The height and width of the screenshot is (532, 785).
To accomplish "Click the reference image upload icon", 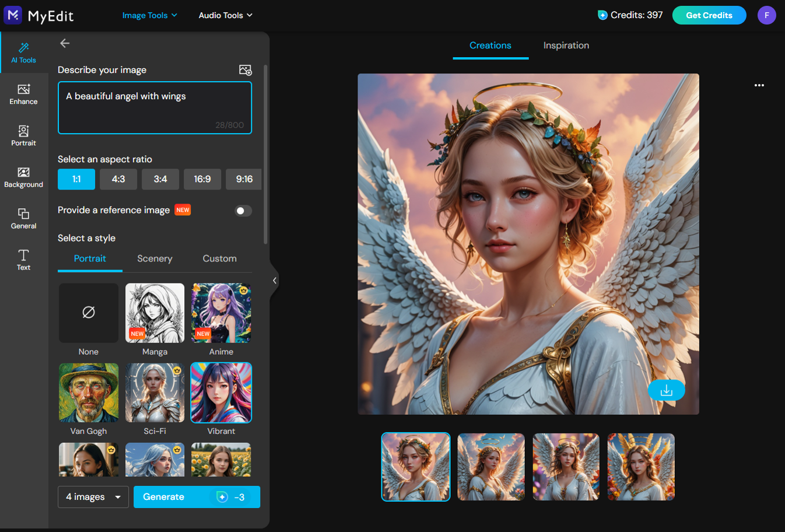I will 246,69.
